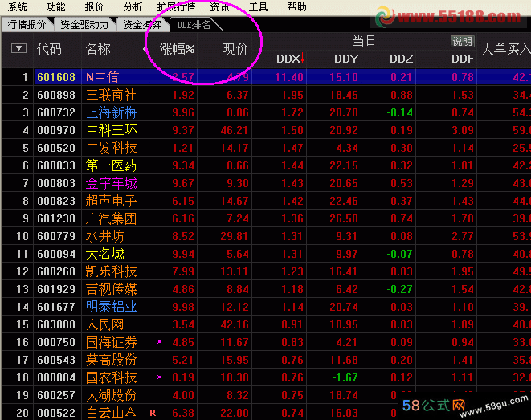Select stock 明泰铝业
Viewport: 531px width, 420px height.
click(x=112, y=307)
